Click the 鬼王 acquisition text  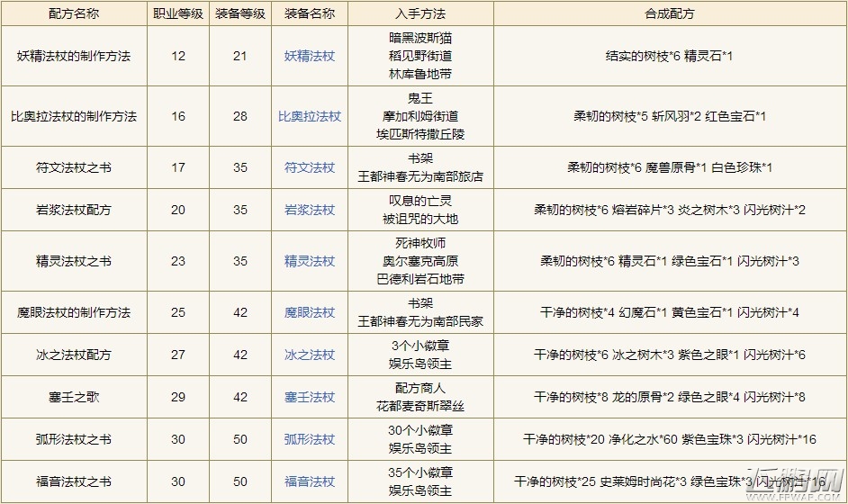tap(420, 98)
